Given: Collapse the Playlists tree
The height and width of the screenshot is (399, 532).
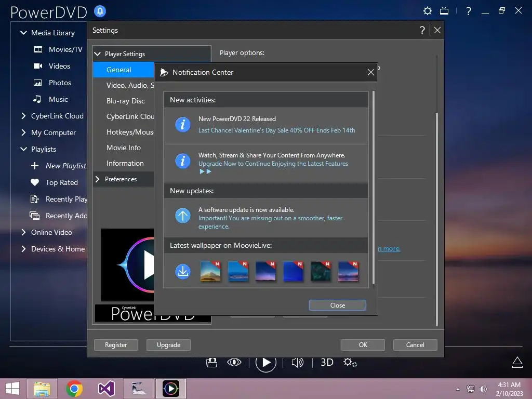Looking at the screenshot, I should click(23, 149).
